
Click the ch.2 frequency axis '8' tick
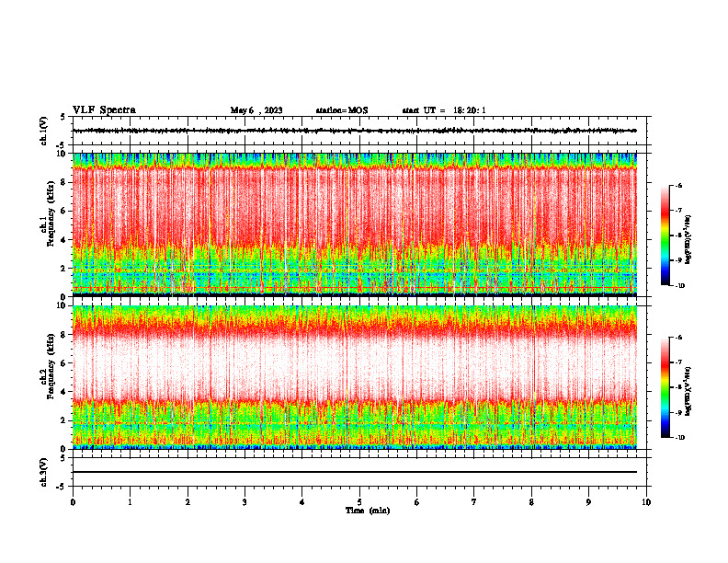(63, 335)
